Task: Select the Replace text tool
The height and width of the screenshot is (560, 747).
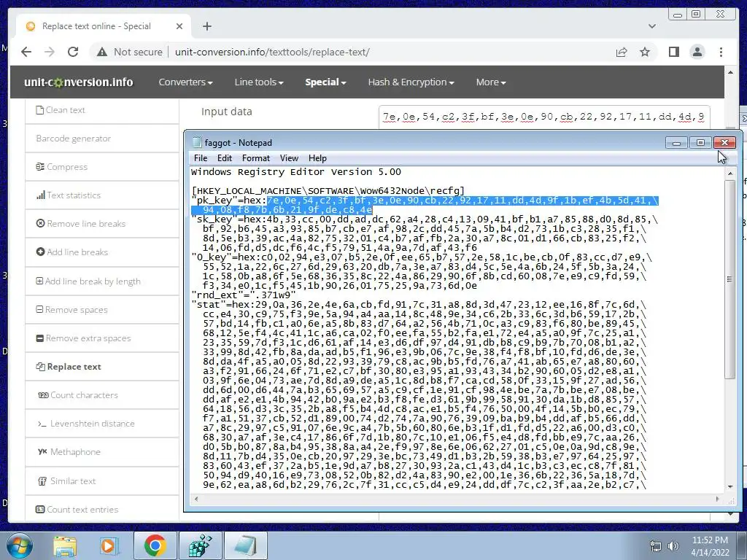Action: coord(102,367)
